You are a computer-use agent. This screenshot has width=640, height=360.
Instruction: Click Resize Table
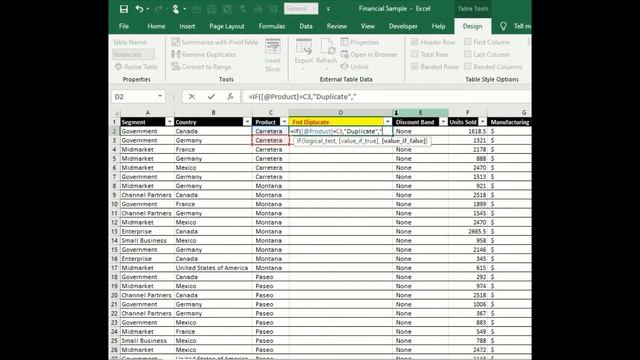136,67
